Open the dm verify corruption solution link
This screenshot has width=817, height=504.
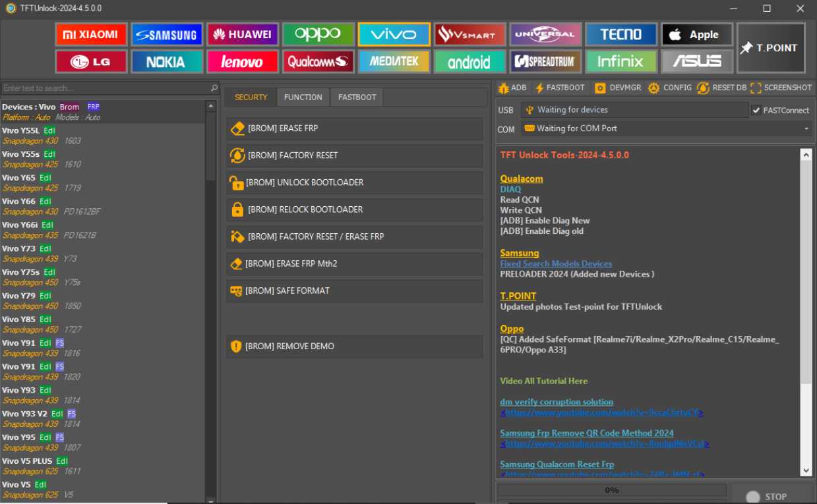556,402
